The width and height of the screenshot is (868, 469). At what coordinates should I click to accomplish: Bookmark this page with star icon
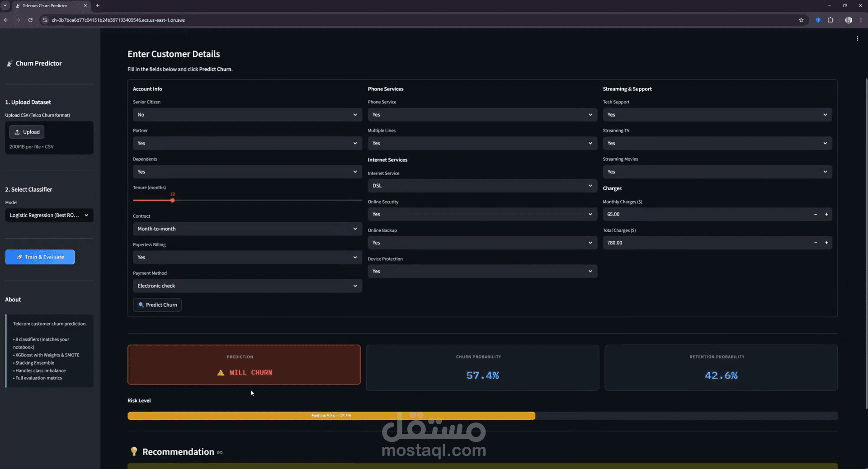tap(801, 20)
